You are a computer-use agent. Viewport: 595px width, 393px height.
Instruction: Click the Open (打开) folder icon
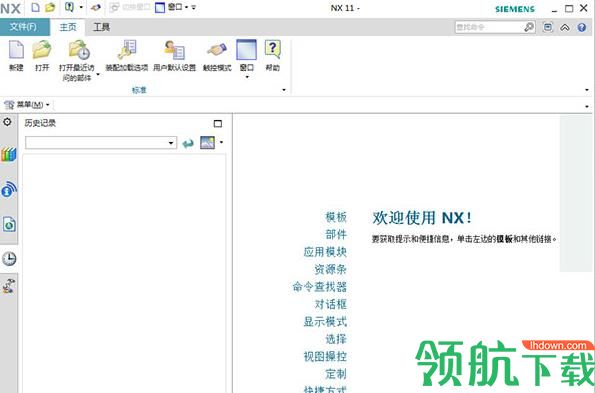[x=42, y=50]
